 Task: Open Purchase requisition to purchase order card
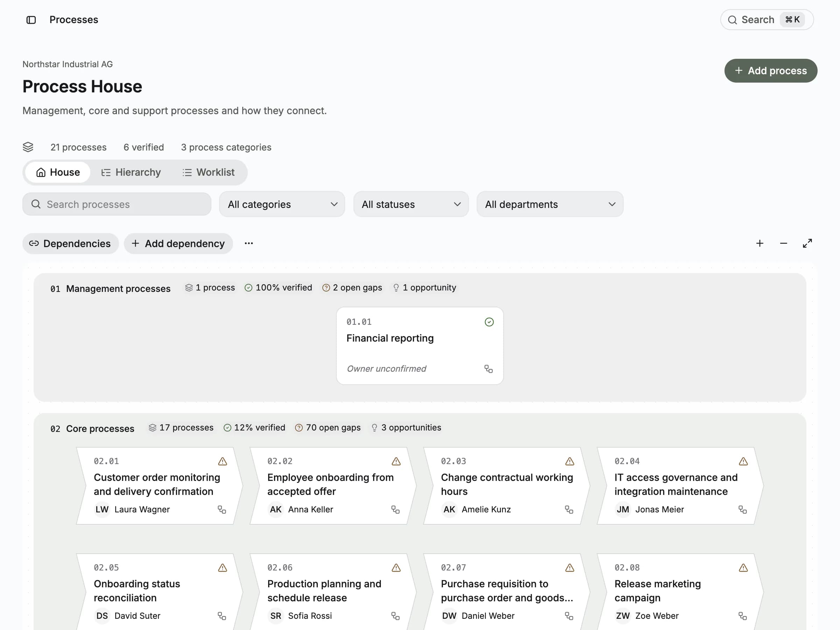click(507, 591)
